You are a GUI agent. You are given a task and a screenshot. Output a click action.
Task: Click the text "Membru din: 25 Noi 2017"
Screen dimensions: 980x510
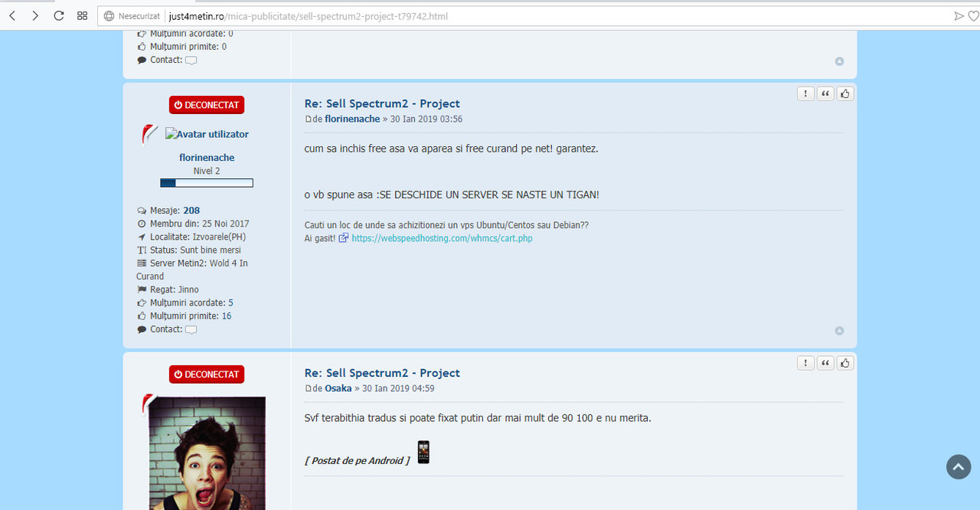point(199,224)
